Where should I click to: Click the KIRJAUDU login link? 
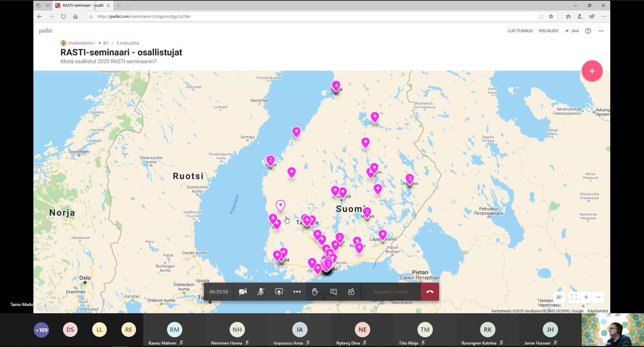coord(548,31)
